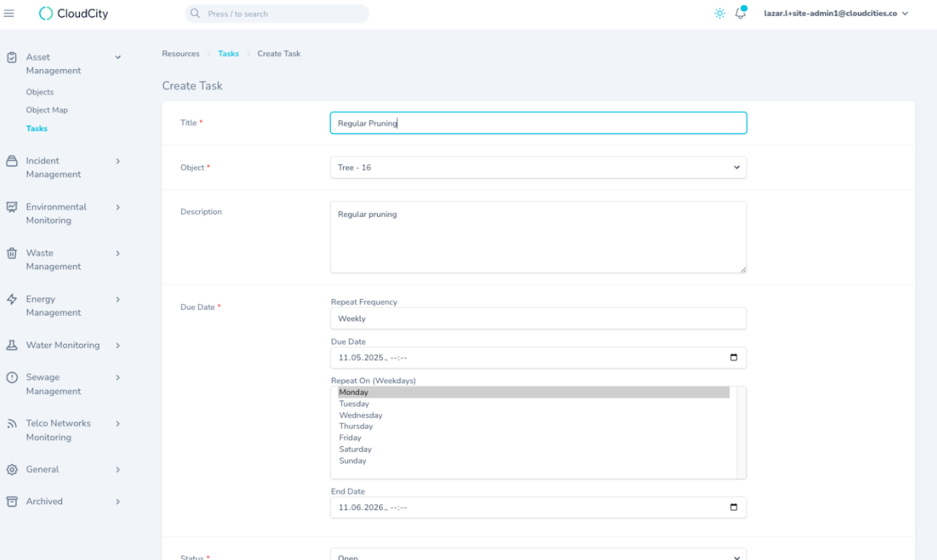Click the Energy Management lightning icon
The width and height of the screenshot is (937, 560).
(x=11, y=299)
